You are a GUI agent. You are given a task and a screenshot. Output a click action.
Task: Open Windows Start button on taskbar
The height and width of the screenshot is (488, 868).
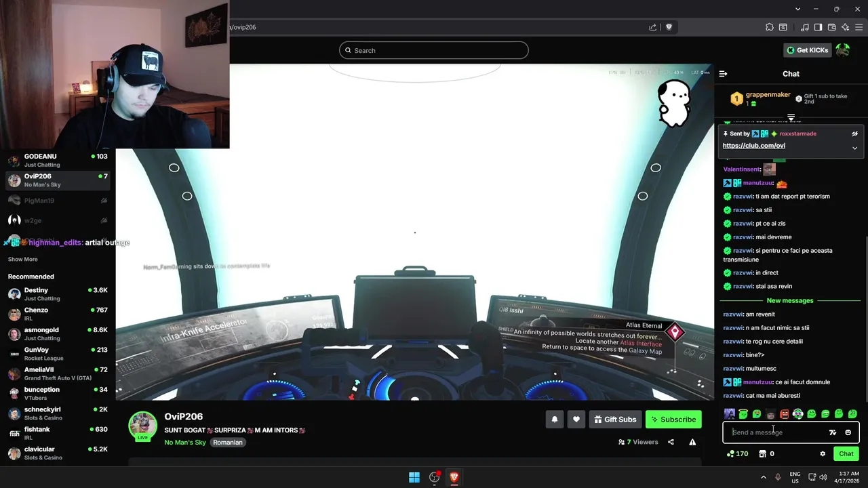[x=414, y=477]
